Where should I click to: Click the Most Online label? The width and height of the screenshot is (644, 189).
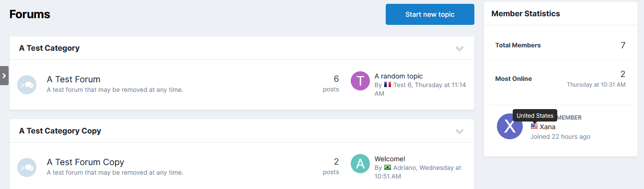[514, 79]
